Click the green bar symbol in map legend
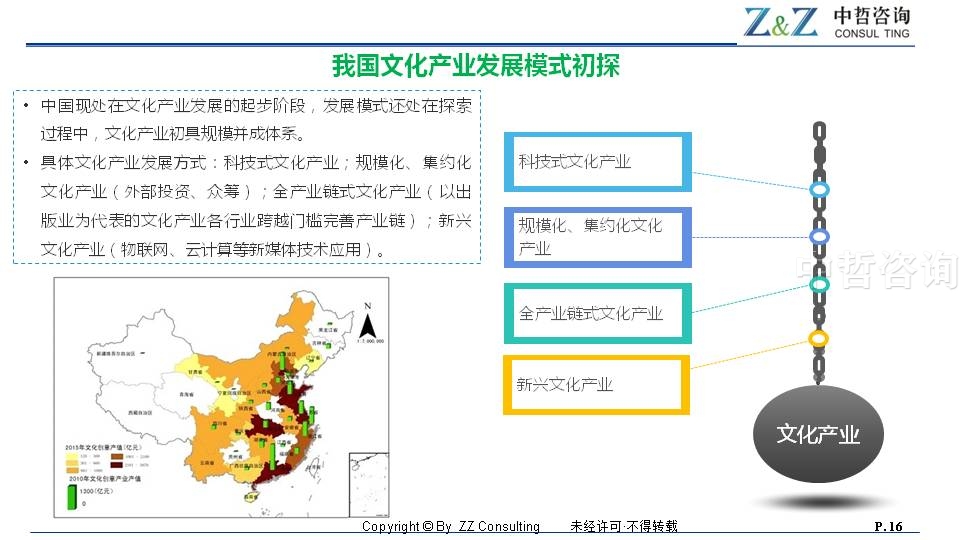960x540 pixels. pos(71,497)
